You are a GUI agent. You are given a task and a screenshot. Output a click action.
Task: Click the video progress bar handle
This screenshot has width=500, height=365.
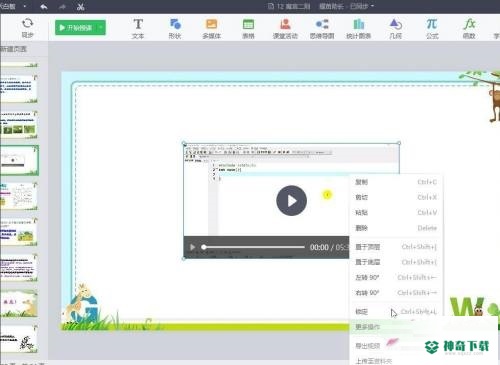[204, 247]
